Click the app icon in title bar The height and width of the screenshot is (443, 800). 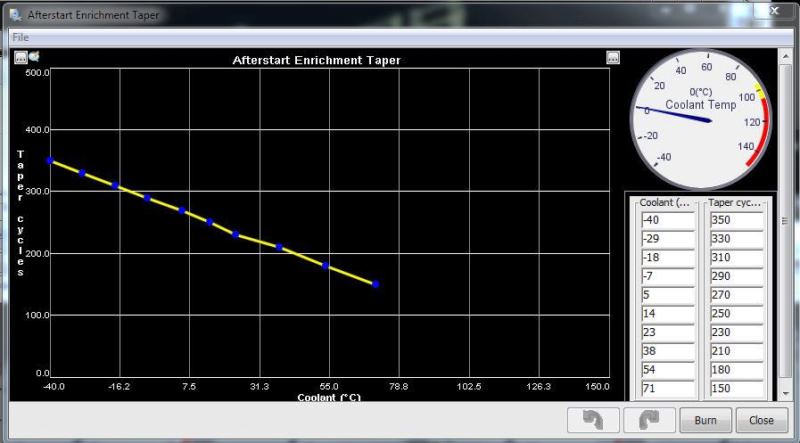tap(15, 15)
